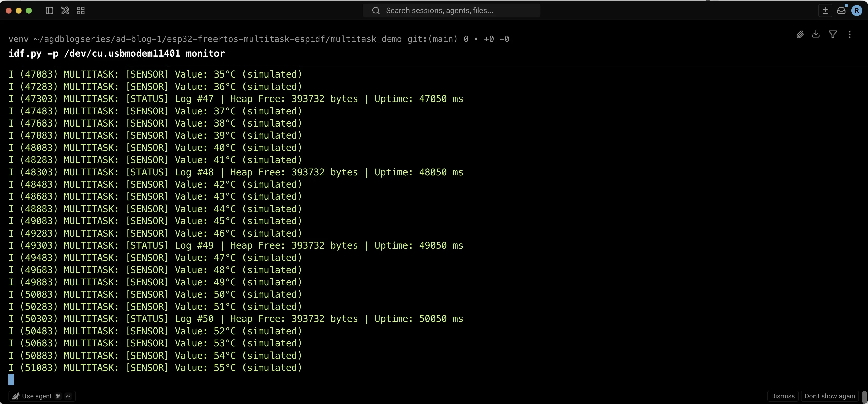Click the macOS green full-screen button
The width and height of the screenshot is (868, 404).
click(29, 10)
